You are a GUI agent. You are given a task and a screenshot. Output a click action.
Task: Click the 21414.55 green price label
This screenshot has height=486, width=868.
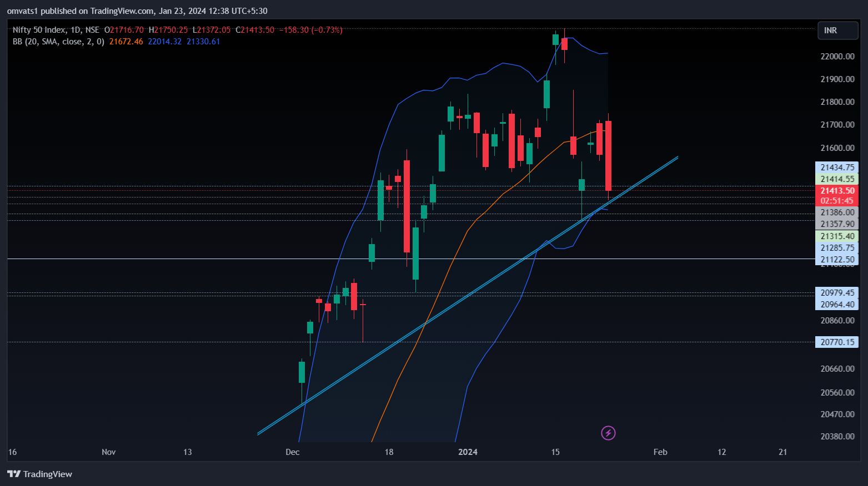coord(837,179)
